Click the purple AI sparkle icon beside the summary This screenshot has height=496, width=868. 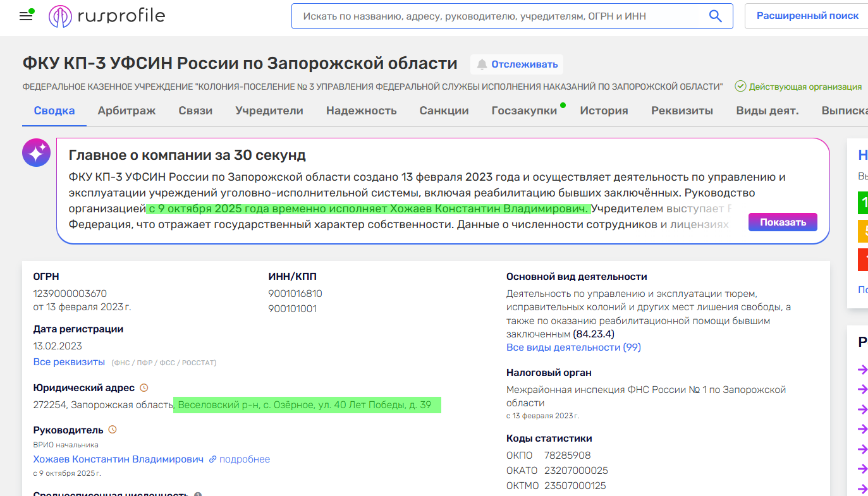pos(36,152)
